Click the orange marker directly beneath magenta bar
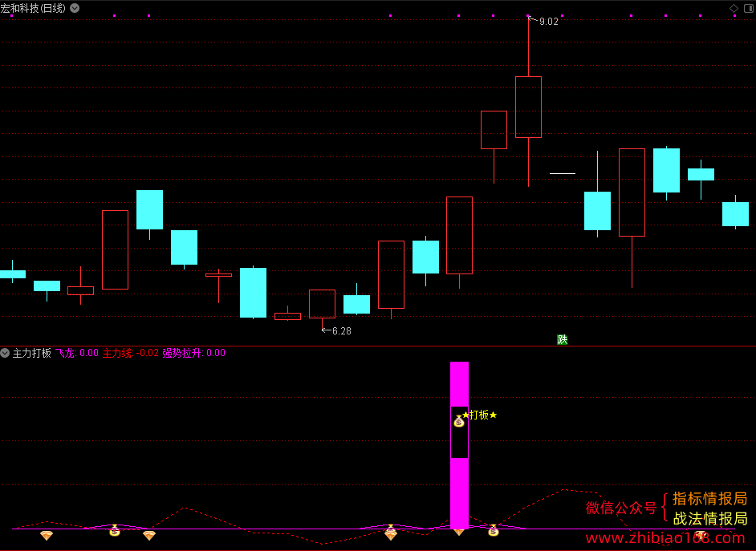756x551 pixels. click(459, 533)
